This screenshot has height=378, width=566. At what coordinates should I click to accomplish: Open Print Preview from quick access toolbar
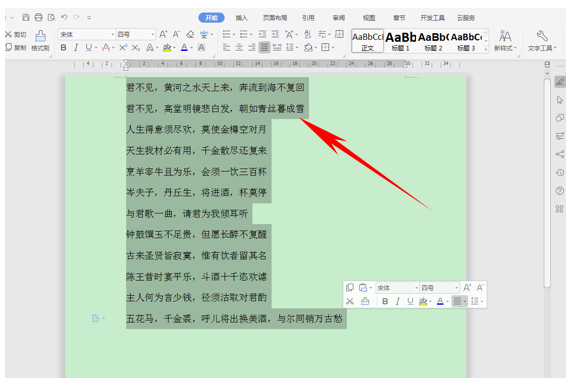[52, 17]
